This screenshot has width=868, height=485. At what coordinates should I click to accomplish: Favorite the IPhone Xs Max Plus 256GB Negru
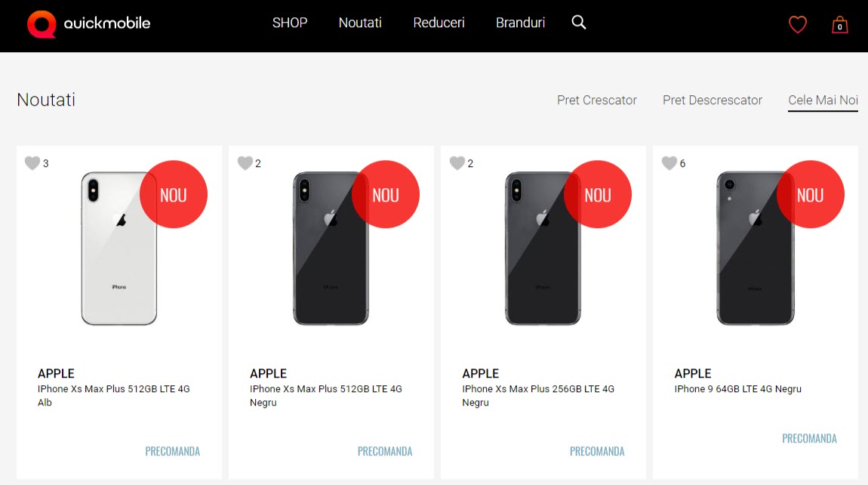click(457, 162)
